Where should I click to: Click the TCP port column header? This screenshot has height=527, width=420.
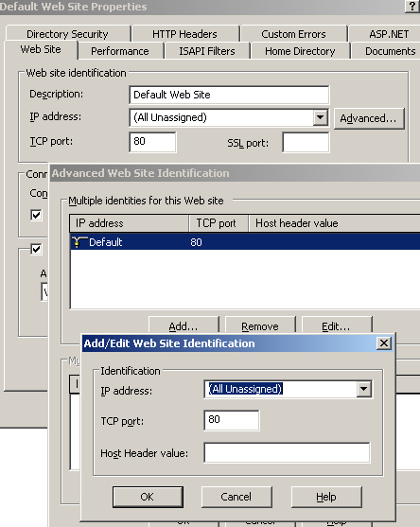(219, 223)
